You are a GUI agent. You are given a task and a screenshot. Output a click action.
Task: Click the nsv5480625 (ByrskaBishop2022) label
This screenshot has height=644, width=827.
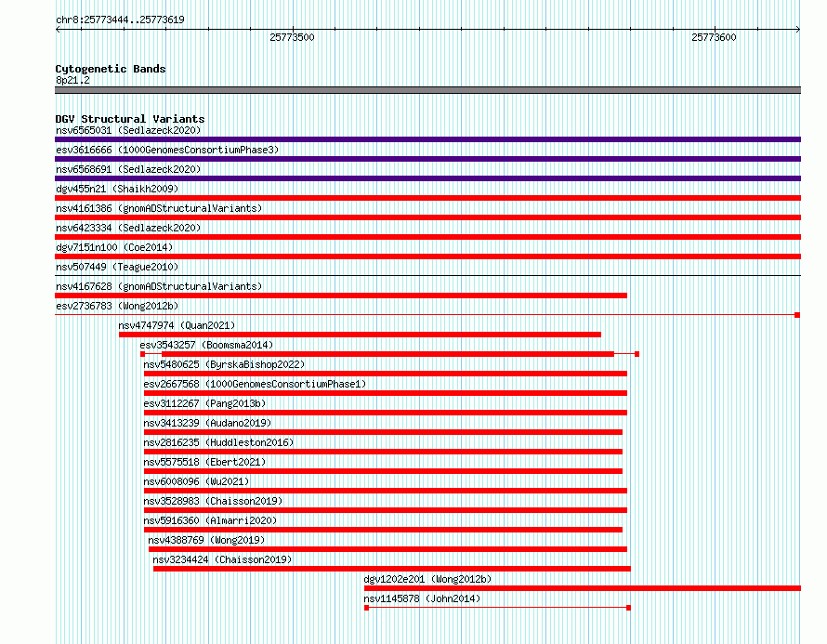coord(224,364)
